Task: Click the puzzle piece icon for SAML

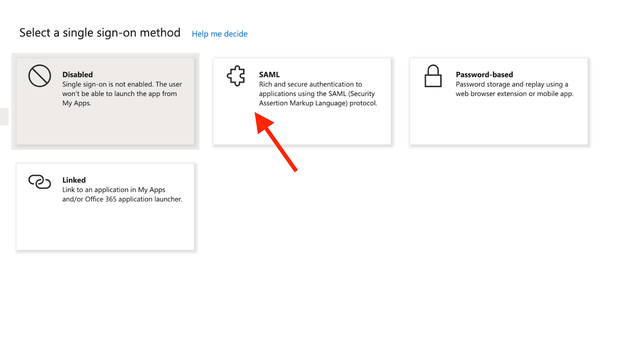Action: (x=236, y=77)
